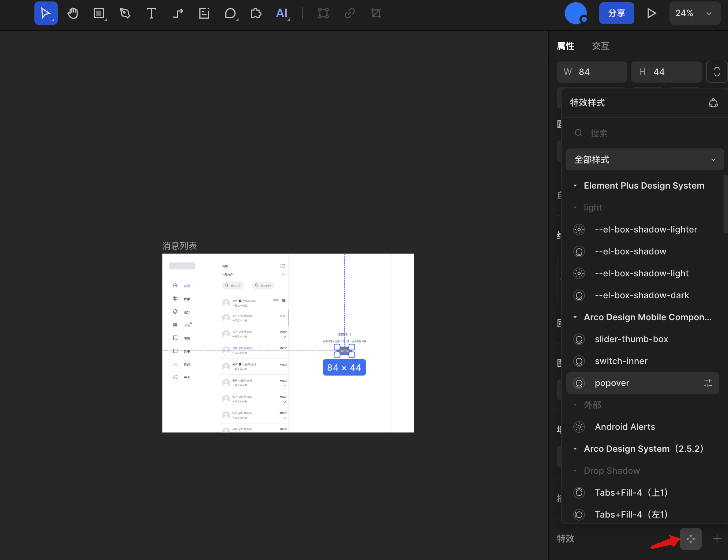Screen dimensions: 728x560
Task: Collapse the 外部 subgroup
Action: 575,405
